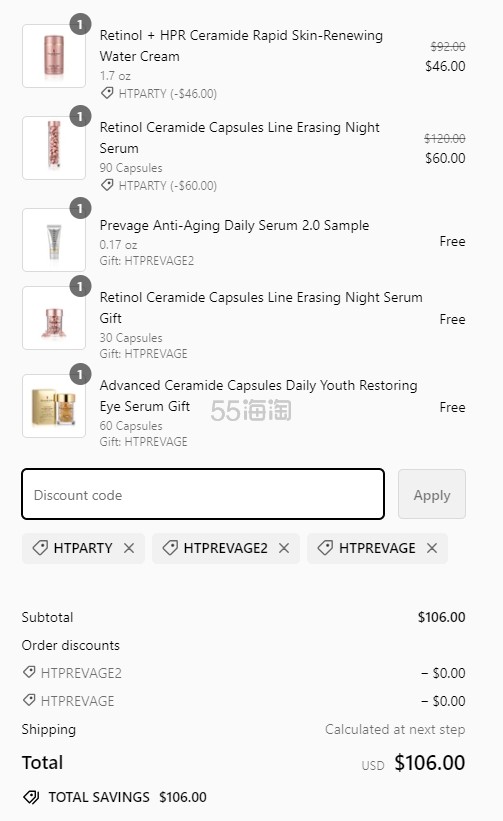Remove the HTPREVAGE2 discount code
Screen dimensions: 503x821
[x=284, y=548]
